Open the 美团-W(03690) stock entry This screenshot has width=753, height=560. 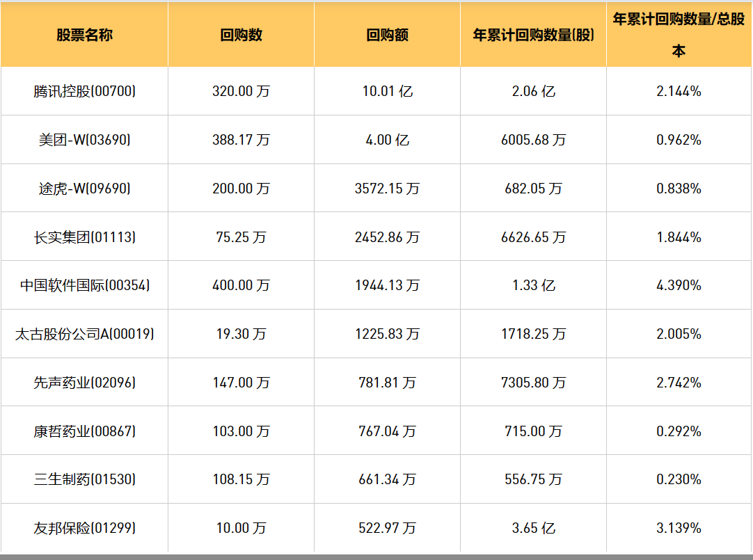[x=84, y=140]
